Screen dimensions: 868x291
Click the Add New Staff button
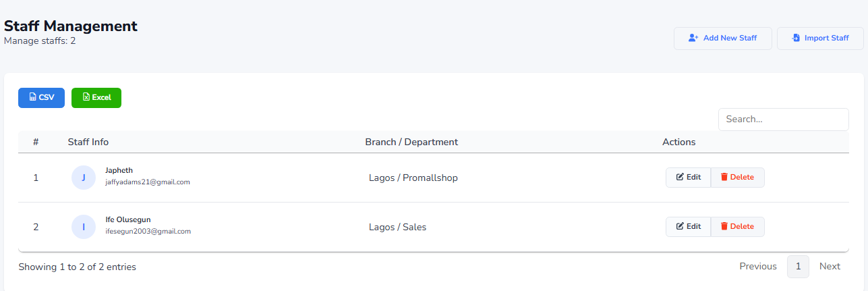[722, 38]
